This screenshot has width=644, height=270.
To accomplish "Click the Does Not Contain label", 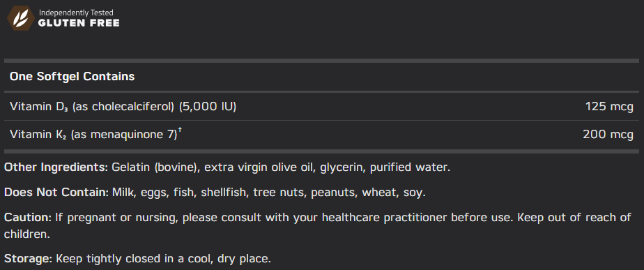I will click(56, 193).
